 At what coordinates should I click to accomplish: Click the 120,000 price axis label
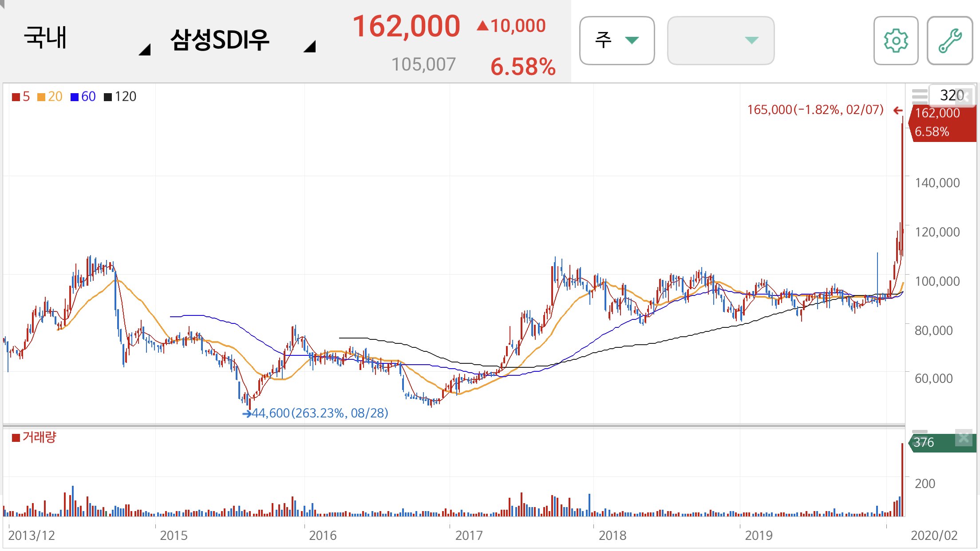pyautogui.click(x=937, y=232)
